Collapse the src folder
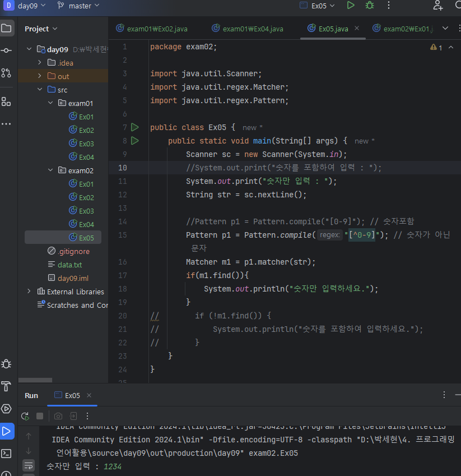Screen dimensions: 461x476 tap(40, 89)
